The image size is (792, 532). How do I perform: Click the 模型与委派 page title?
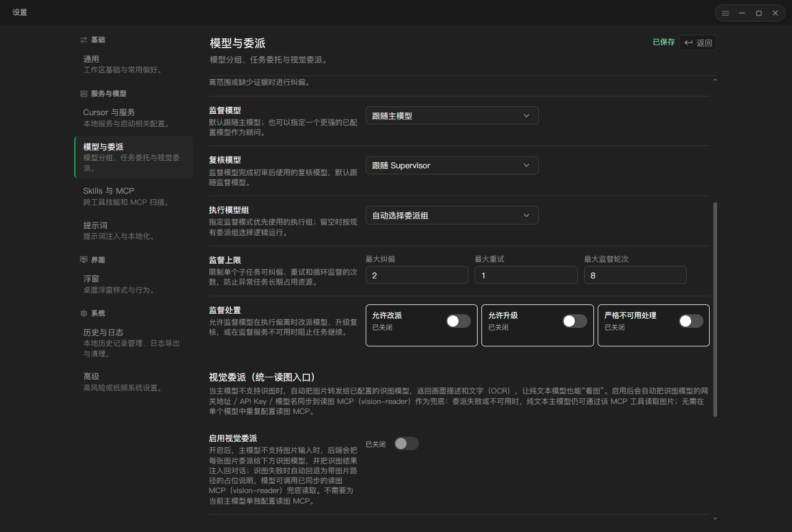[x=238, y=43]
